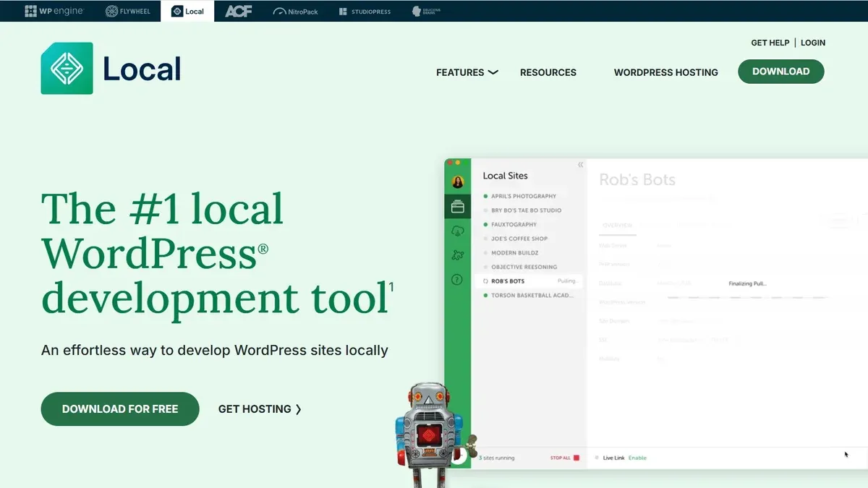Collapse the Local Sites panel with double chevron
This screenshot has width=868, height=488.
580,165
